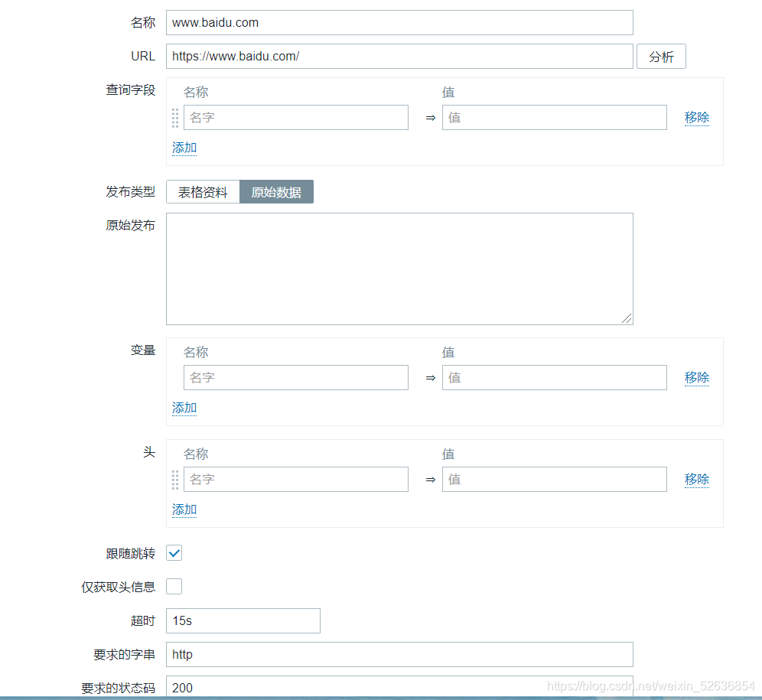This screenshot has width=762, height=700.
Task: Select 原始数据 publish type
Action: [x=276, y=192]
